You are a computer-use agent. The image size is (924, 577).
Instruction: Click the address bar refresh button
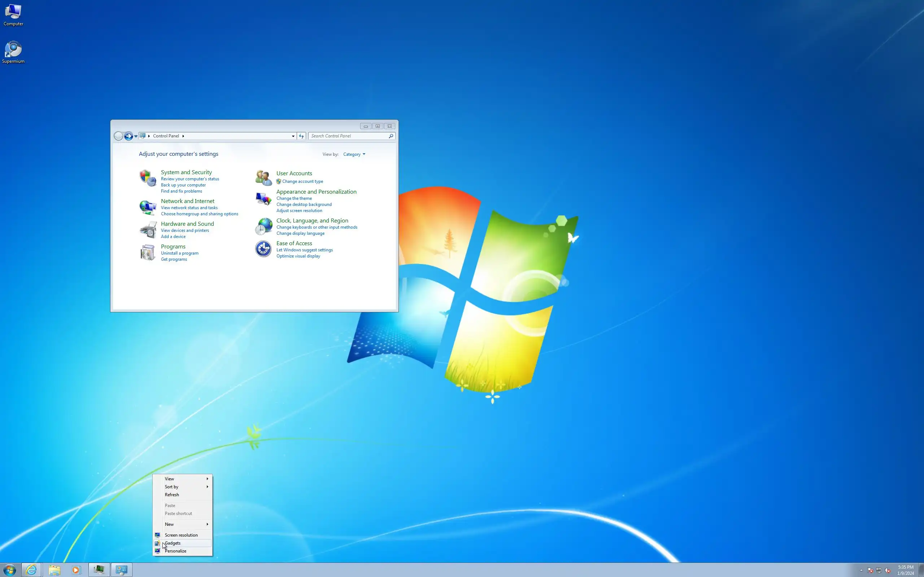coord(301,136)
